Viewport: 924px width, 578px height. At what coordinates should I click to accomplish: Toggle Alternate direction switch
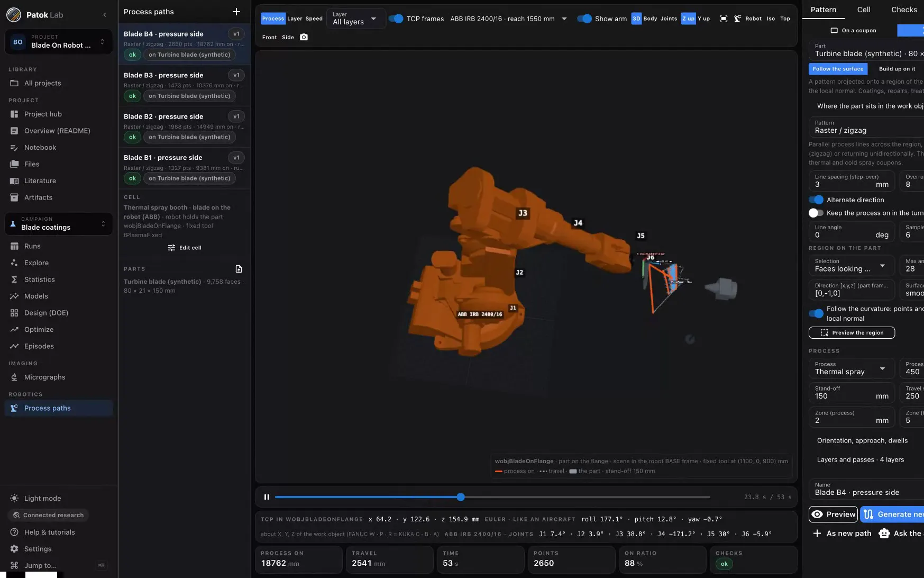click(x=816, y=200)
